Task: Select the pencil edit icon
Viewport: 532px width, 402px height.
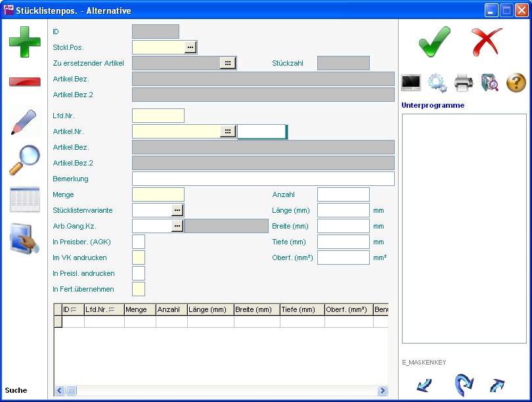Action: tap(24, 122)
